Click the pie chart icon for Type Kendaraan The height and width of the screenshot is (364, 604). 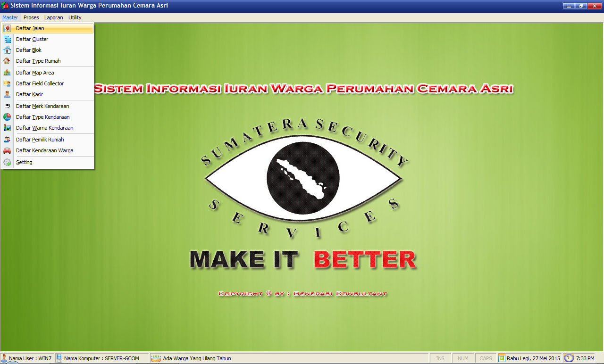pos(7,117)
